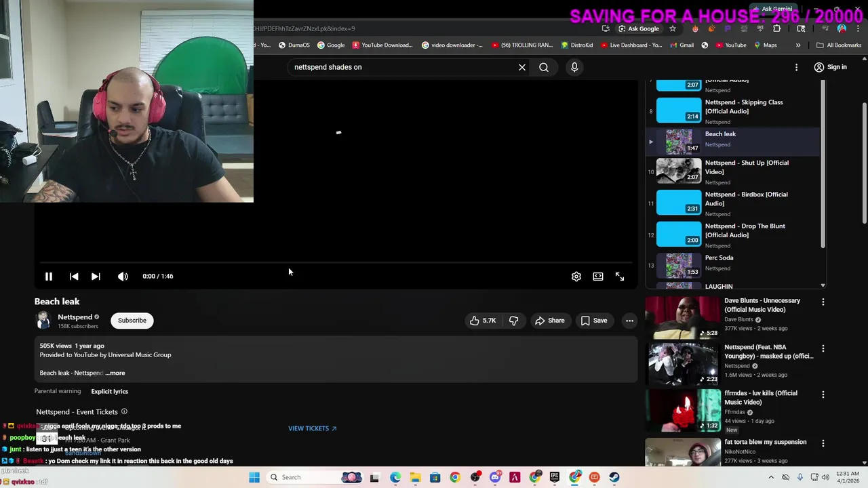The image size is (868, 488).
Task: Open options for fat torta suspension video
Action: pos(823,443)
